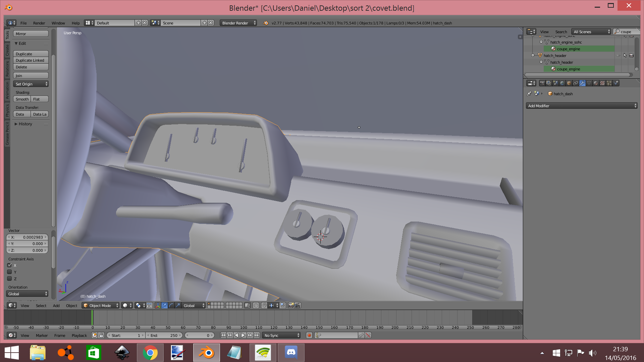Image resolution: width=644 pixels, height=362 pixels.
Task: Click the Blender splash logo in header
Action: click(x=266, y=23)
